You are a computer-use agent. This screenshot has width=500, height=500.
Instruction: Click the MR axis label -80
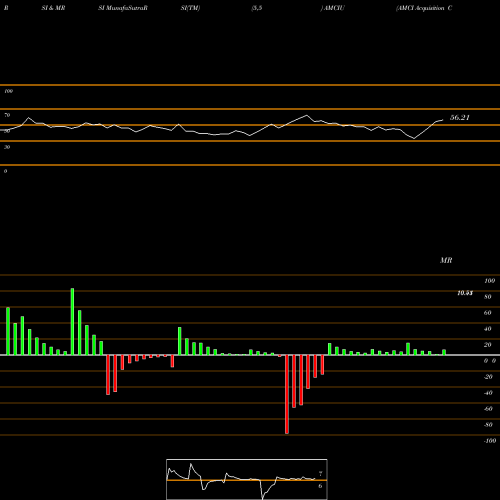tap(488, 425)
